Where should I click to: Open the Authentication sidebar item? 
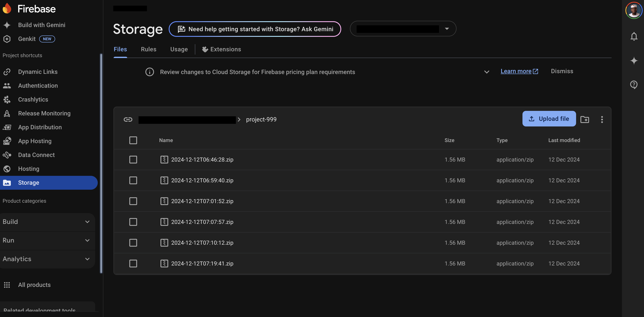(x=49, y=86)
